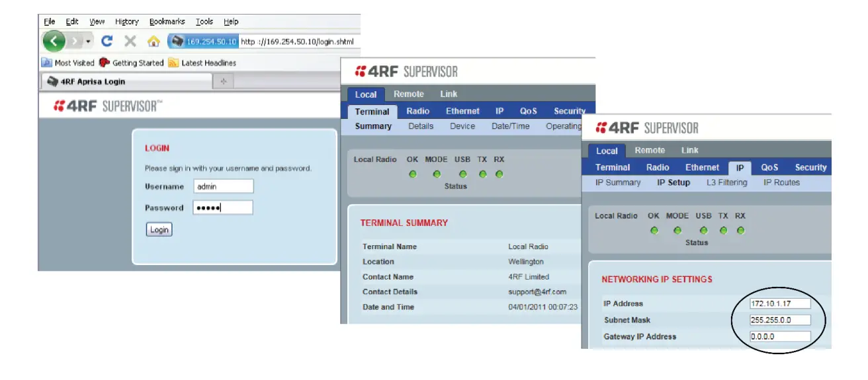This screenshot has height=380, width=868.
Task: Select Radio tab in the IP Setup window
Action: pyautogui.click(x=658, y=167)
